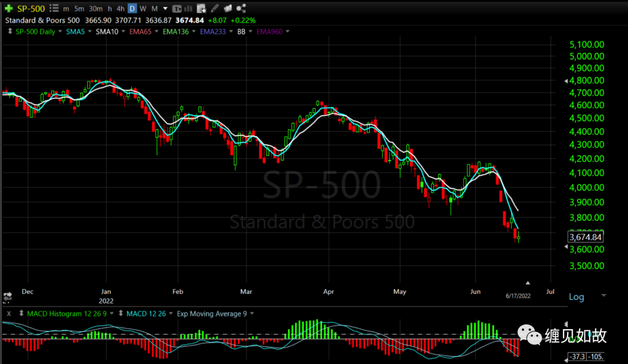This screenshot has height=364, width=628.
Task: Expand the MACD Histogram 12 26 9 dropdown
Action: coord(112,313)
